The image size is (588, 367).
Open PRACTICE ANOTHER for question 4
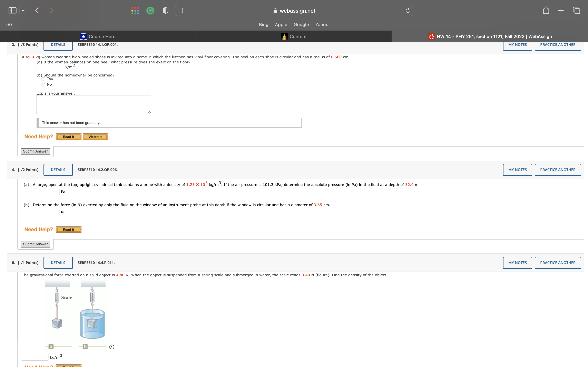pyautogui.click(x=558, y=170)
